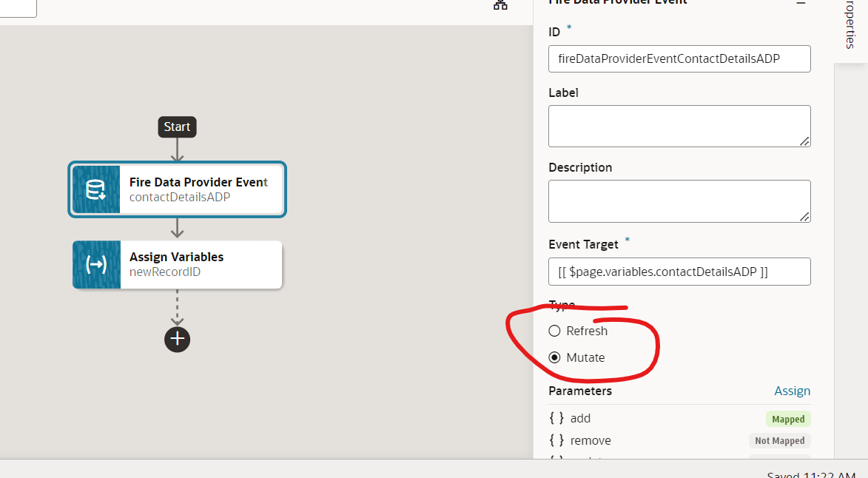Click the add parameter row
868x478 pixels.
tap(679, 418)
